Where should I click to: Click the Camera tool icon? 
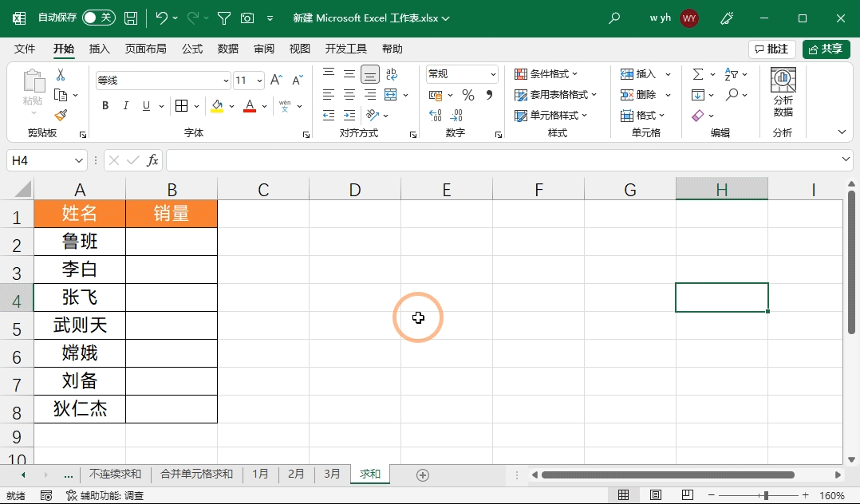[247, 18]
